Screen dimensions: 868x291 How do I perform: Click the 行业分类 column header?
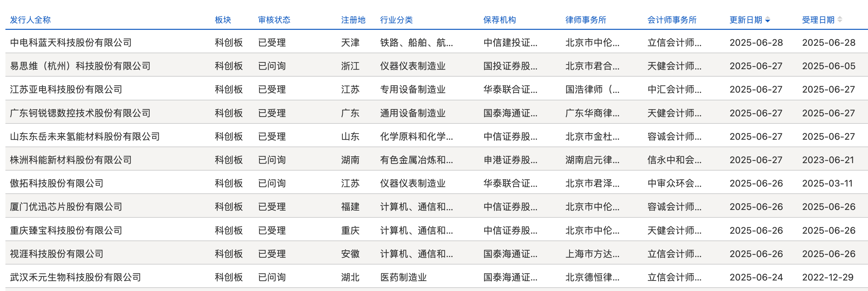click(396, 20)
